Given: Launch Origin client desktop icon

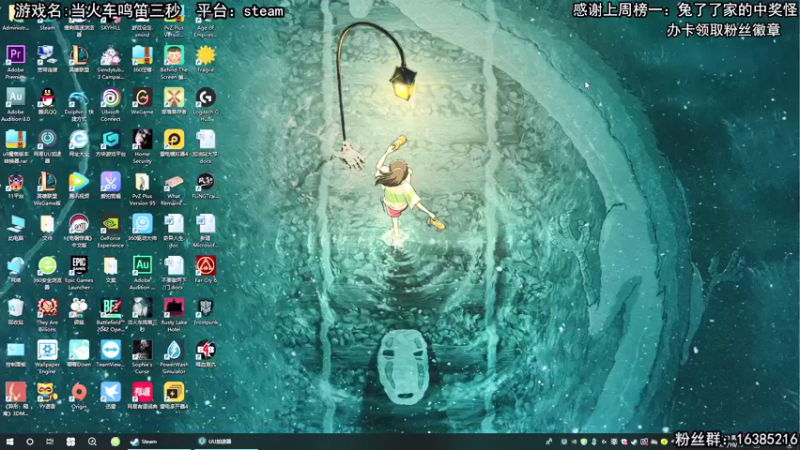Looking at the screenshot, I should pos(79,392).
